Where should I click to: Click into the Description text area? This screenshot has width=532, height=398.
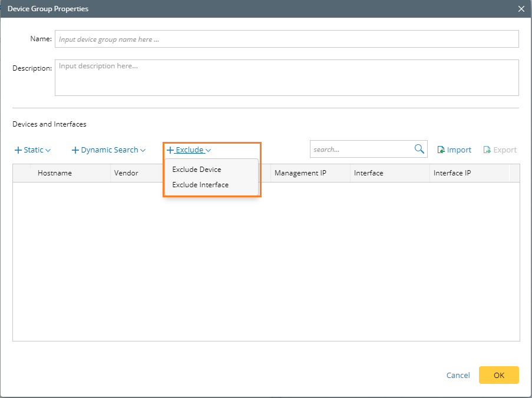tap(286, 77)
